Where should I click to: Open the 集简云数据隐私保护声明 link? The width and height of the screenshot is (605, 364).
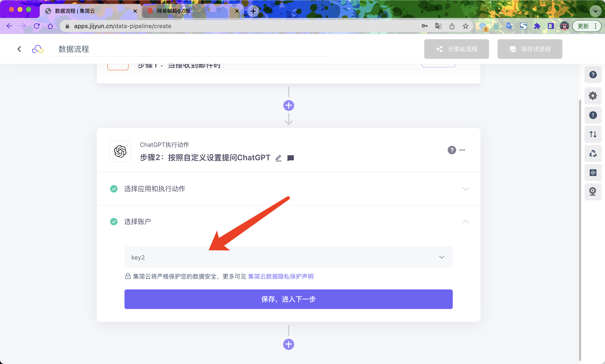[x=281, y=276]
